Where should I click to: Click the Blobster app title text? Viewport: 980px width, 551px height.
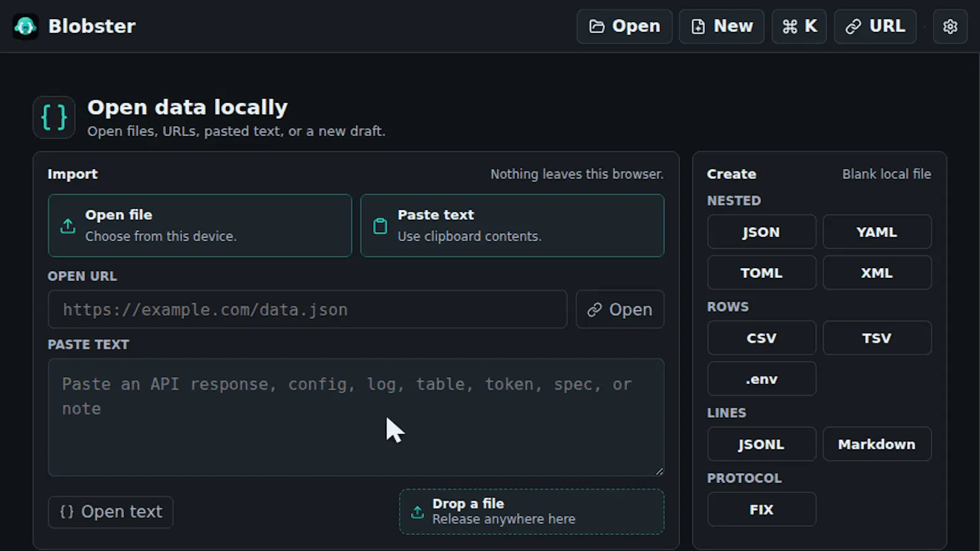(92, 26)
